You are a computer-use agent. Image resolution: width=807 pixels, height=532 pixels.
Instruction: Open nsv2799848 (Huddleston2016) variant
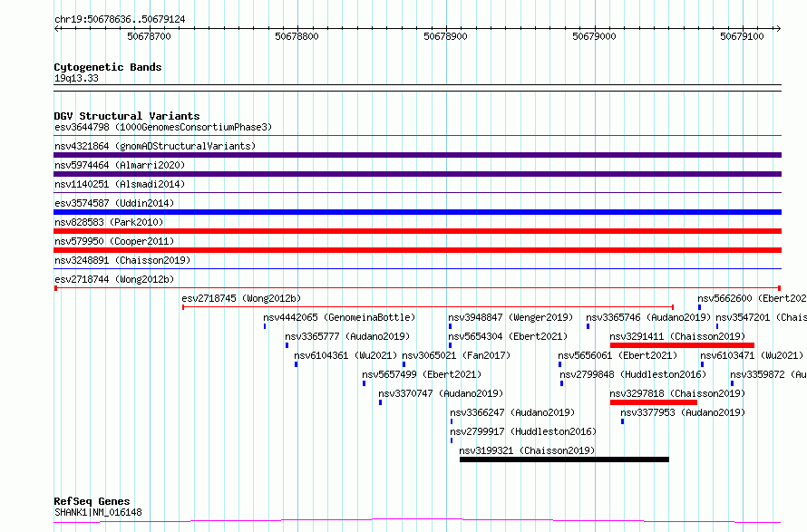click(633, 374)
